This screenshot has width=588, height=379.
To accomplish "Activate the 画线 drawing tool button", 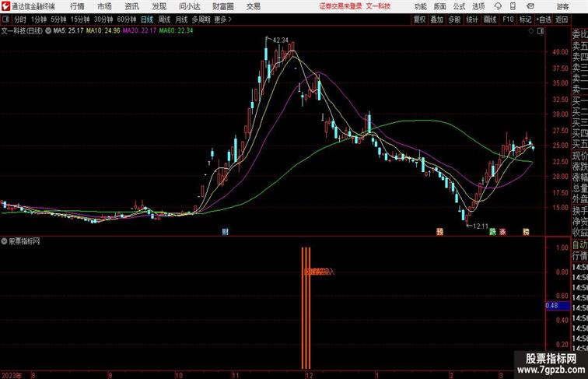I will pos(490,19).
